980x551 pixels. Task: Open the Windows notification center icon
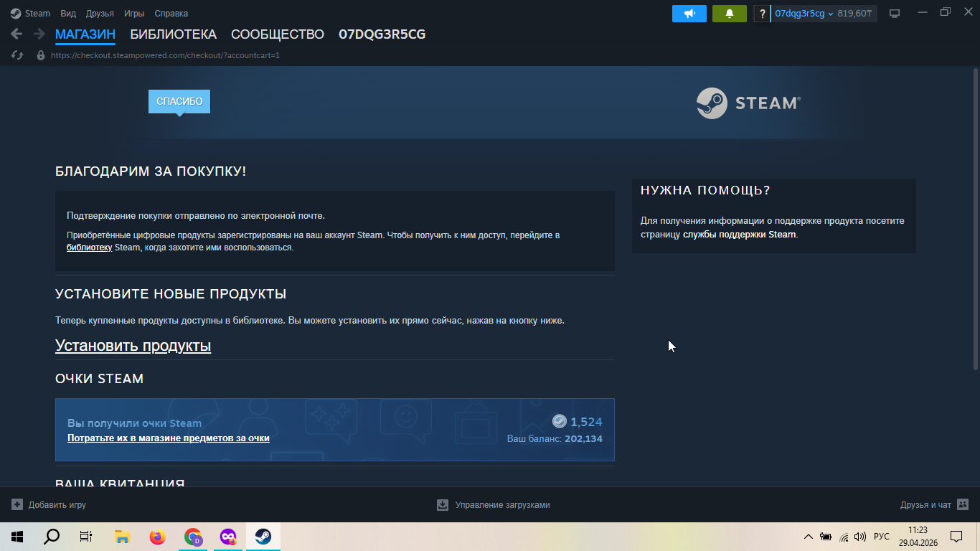(956, 537)
